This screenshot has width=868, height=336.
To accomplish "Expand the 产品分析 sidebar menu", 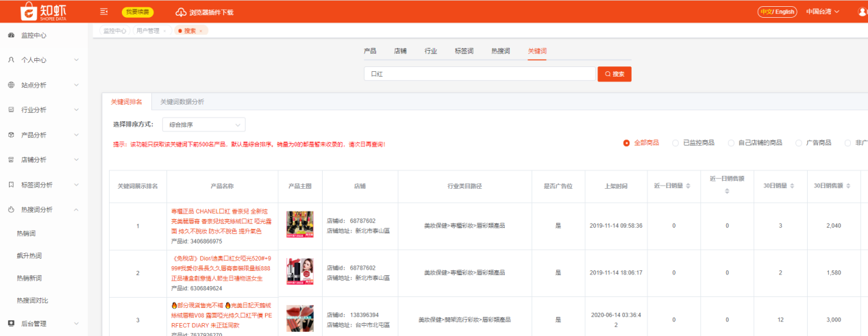I will click(x=76, y=135).
